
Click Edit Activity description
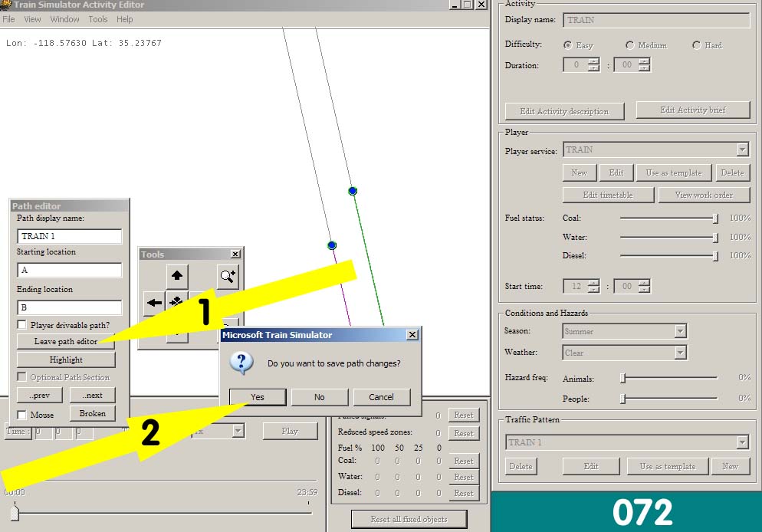click(564, 111)
